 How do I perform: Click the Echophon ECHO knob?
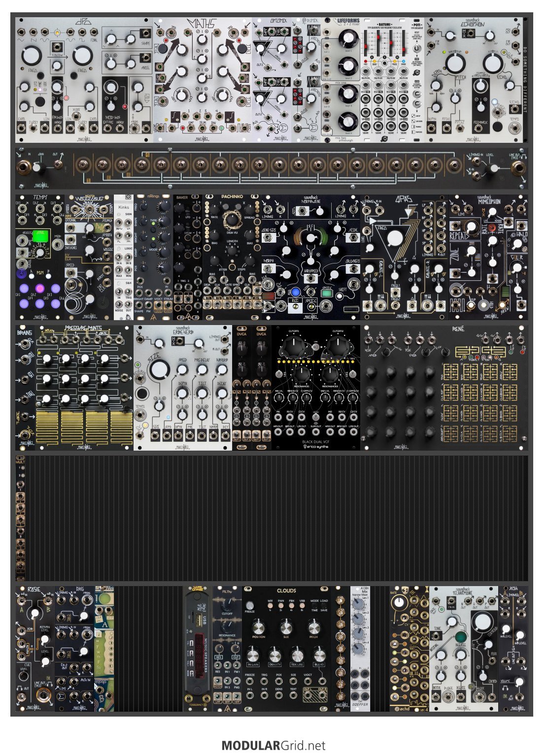pos(492,63)
